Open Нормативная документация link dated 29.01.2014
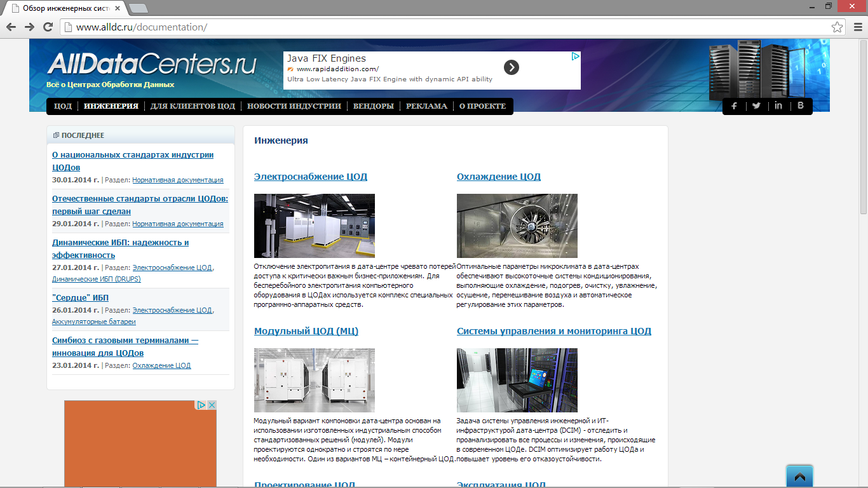 coord(178,224)
